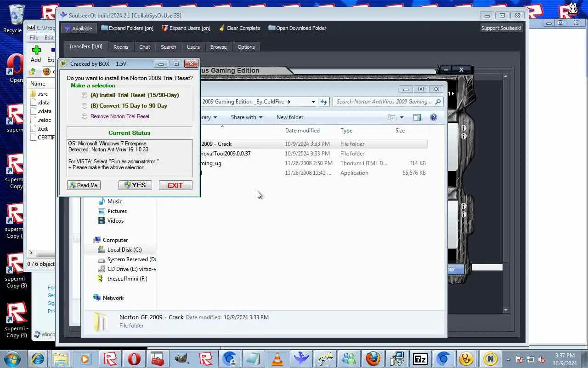
Task: Select the RemovalTool2009.0.0.37 folder row
Action: pos(314,154)
